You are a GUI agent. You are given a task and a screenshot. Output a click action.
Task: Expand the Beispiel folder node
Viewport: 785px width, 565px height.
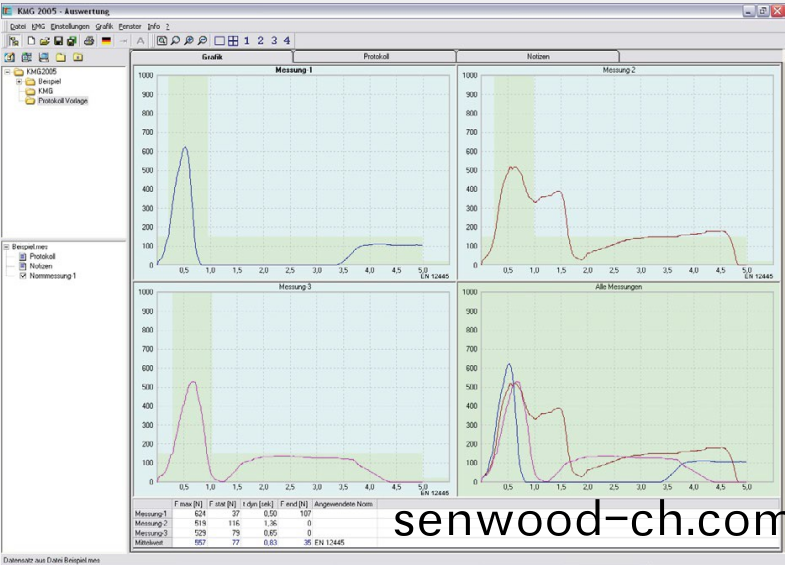coord(19,81)
